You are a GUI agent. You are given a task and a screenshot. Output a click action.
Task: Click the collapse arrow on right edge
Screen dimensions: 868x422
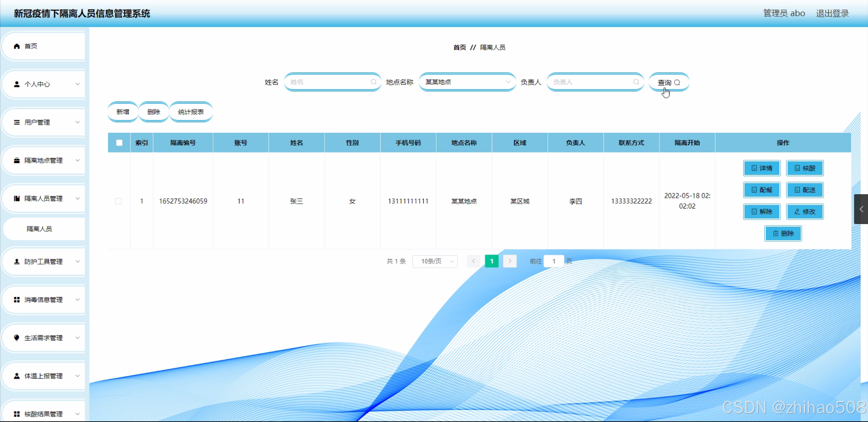[x=861, y=209]
